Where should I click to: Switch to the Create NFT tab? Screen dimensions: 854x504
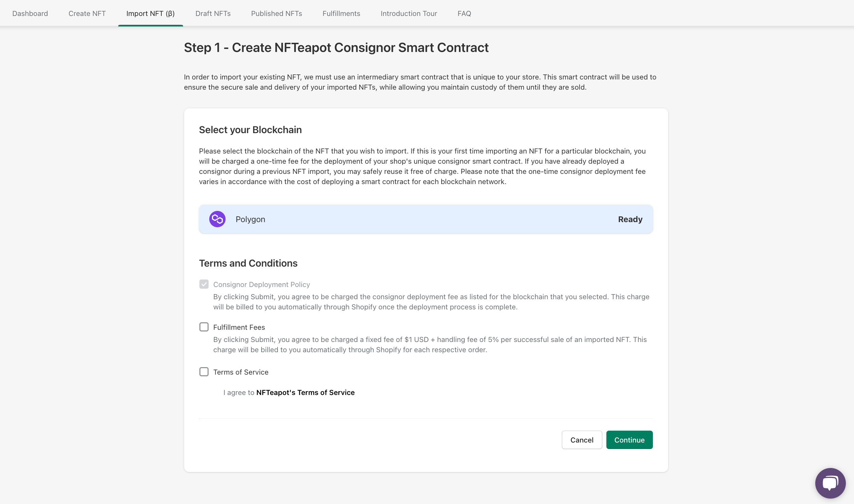(x=87, y=14)
